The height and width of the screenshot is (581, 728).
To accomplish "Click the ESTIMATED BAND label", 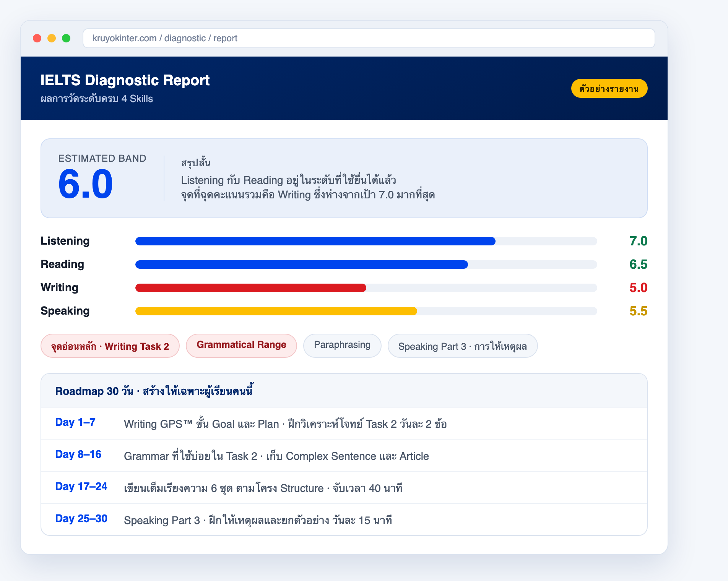I will click(x=102, y=158).
